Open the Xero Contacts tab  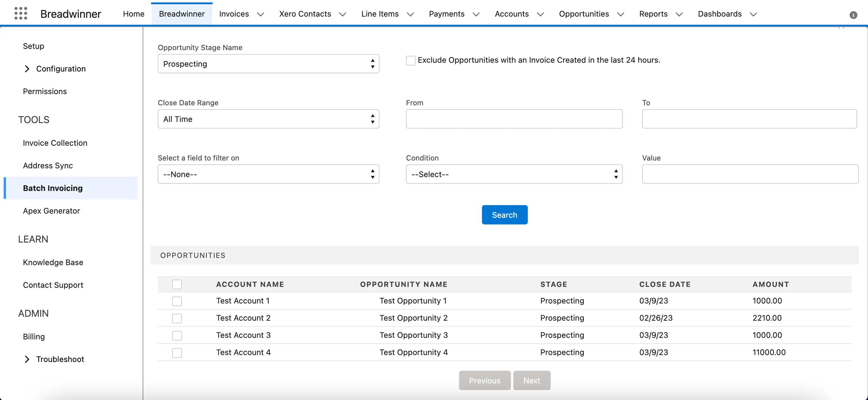coord(305,14)
